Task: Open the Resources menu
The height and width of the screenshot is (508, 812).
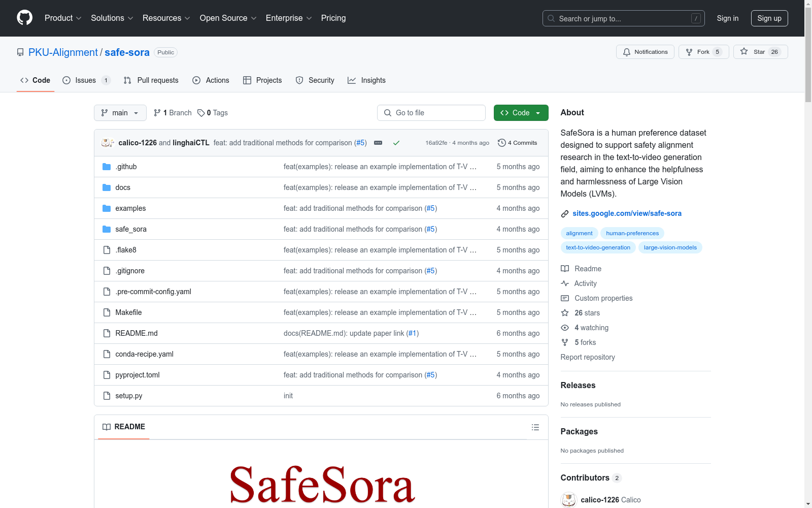Action: point(166,18)
